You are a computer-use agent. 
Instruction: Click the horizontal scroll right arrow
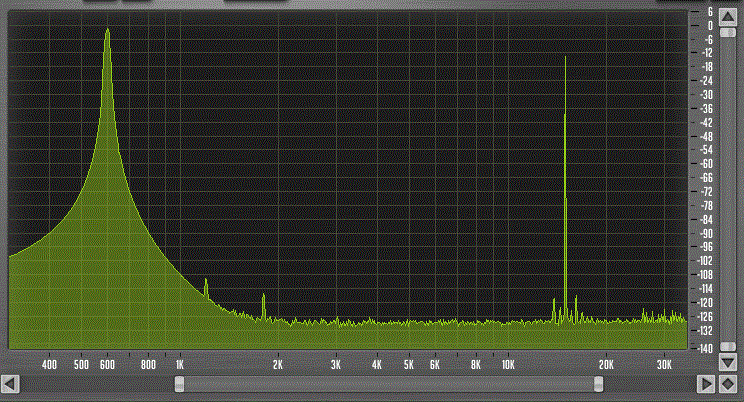(706, 384)
